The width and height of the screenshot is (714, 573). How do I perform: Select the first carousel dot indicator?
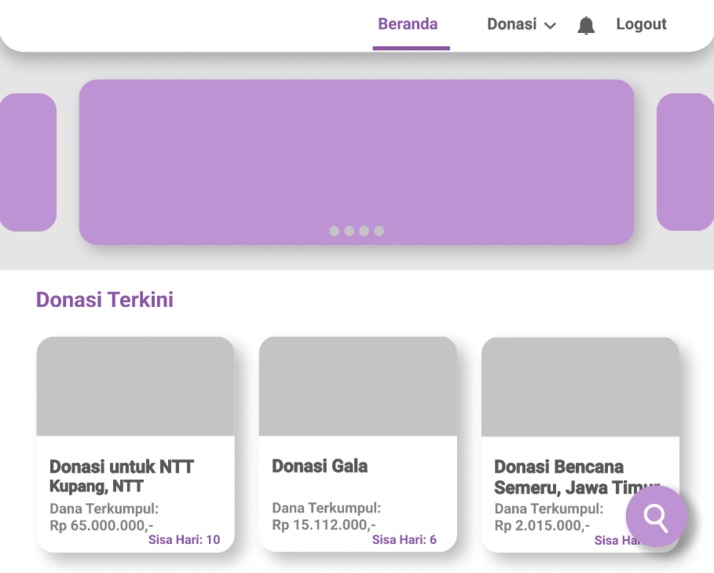[334, 231]
